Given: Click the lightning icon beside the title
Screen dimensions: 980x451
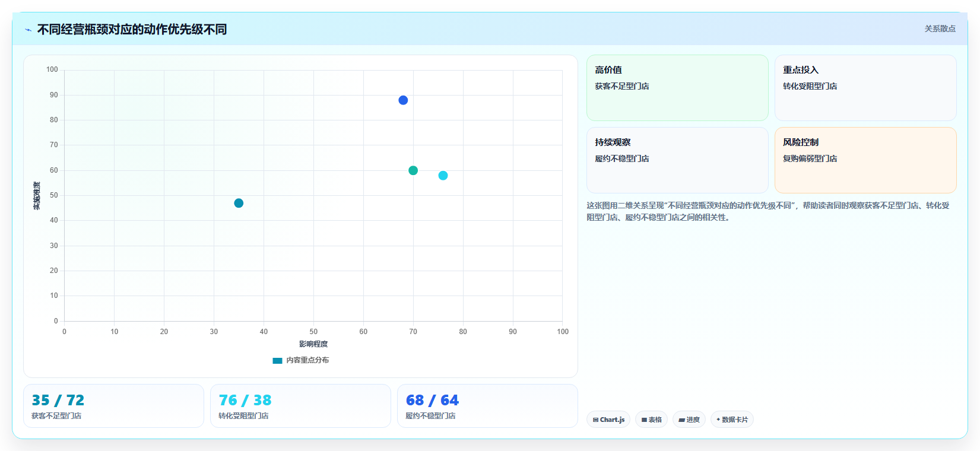Looking at the screenshot, I should [28, 30].
